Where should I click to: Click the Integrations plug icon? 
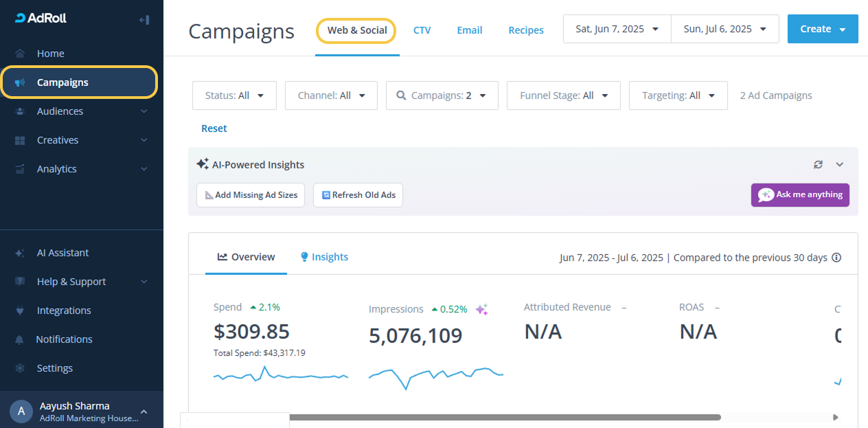pos(20,311)
